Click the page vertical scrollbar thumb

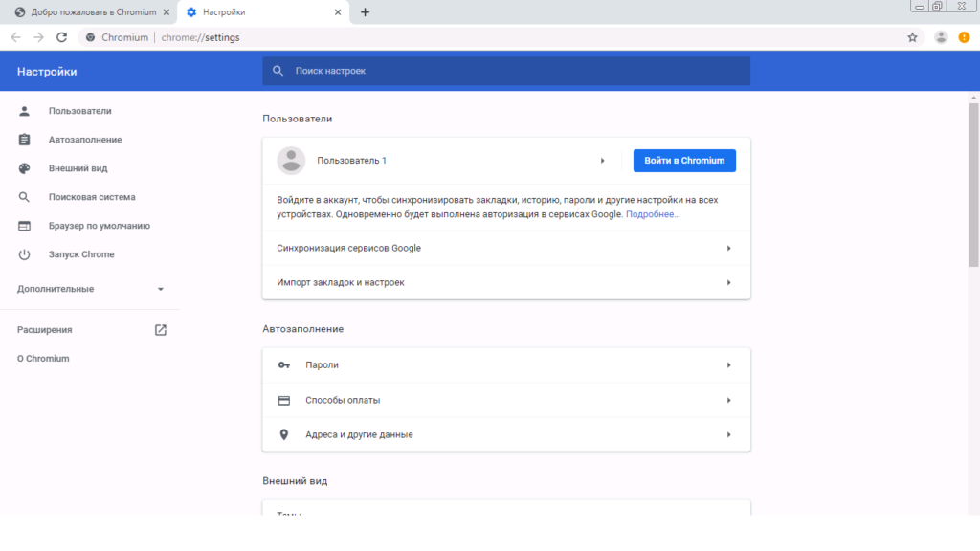pos(973,185)
